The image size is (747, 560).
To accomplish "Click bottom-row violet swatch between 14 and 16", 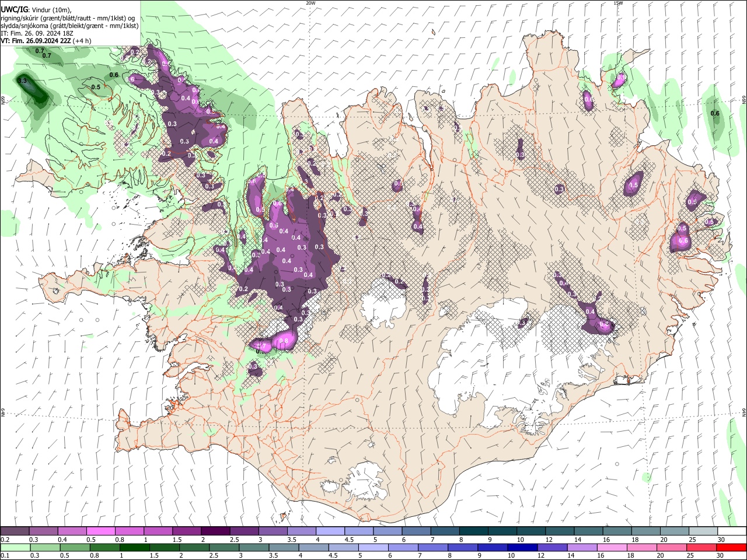I will (x=582, y=548).
